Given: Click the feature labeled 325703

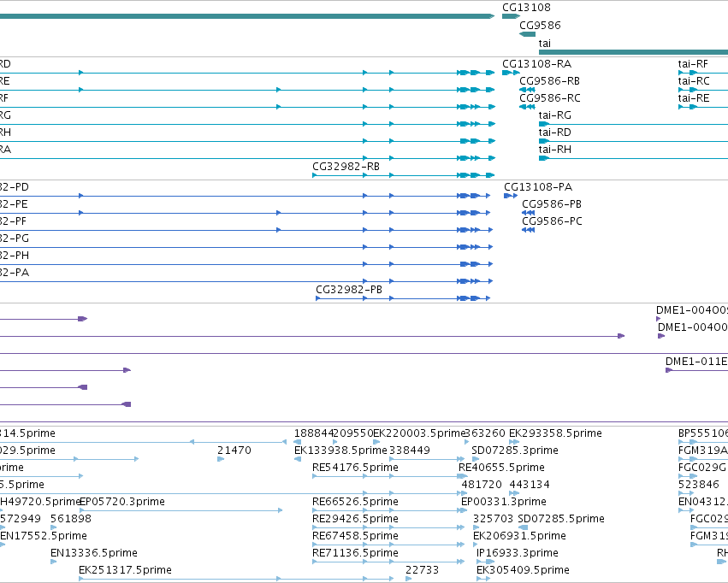Looking at the screenshot, I should [493, 519].
